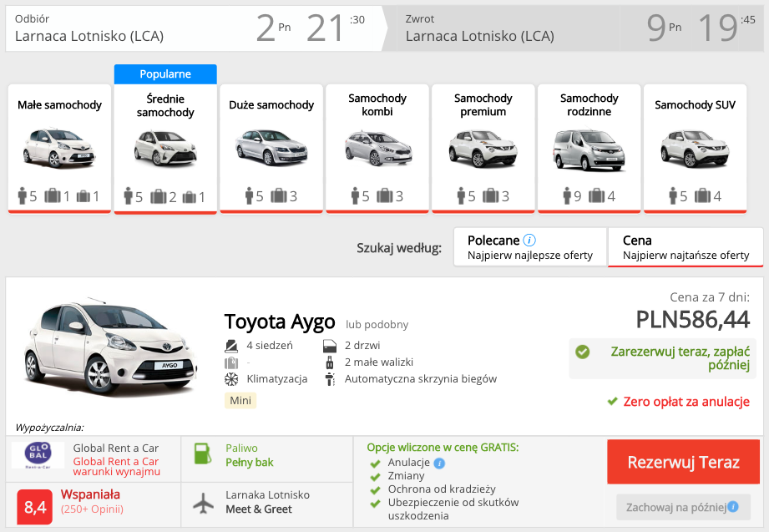
Task: Choose the Samochody SUV category card
Action: pyautogui.click(x=695, y=149)
